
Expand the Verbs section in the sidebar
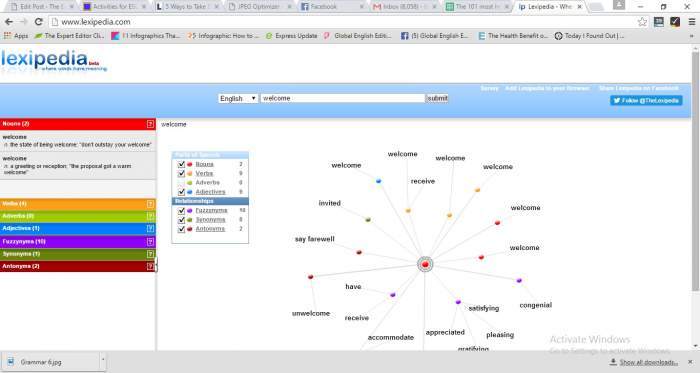[78, 204]
